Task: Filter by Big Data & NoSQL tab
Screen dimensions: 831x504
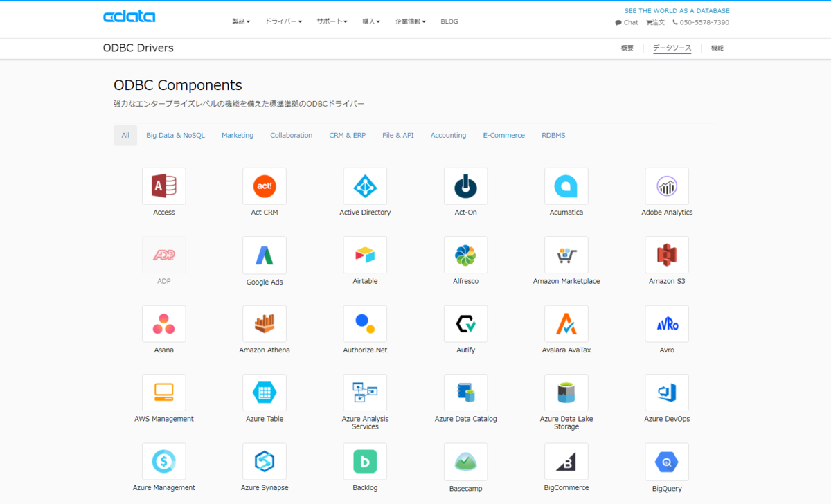Action: click(175, 136)
